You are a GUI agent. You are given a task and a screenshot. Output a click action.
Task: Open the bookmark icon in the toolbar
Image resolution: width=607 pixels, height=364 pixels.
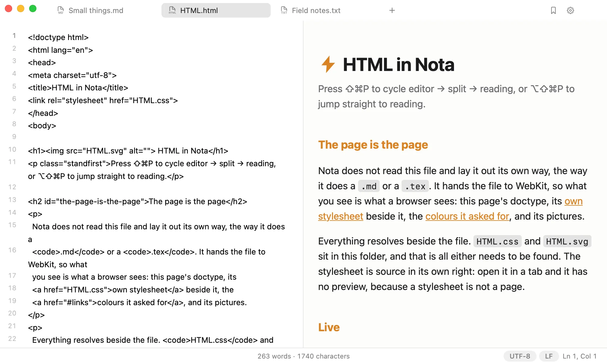553,10
